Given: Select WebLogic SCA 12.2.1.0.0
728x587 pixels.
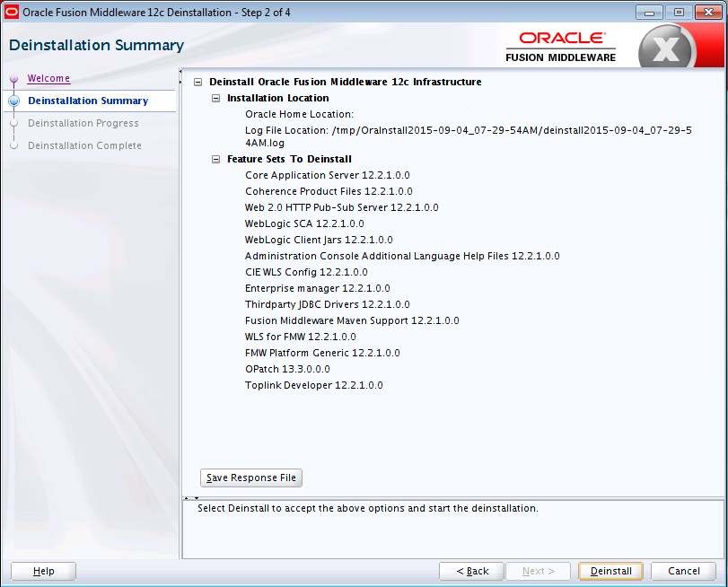Looking at the screenshot, I should click(304, 223).
